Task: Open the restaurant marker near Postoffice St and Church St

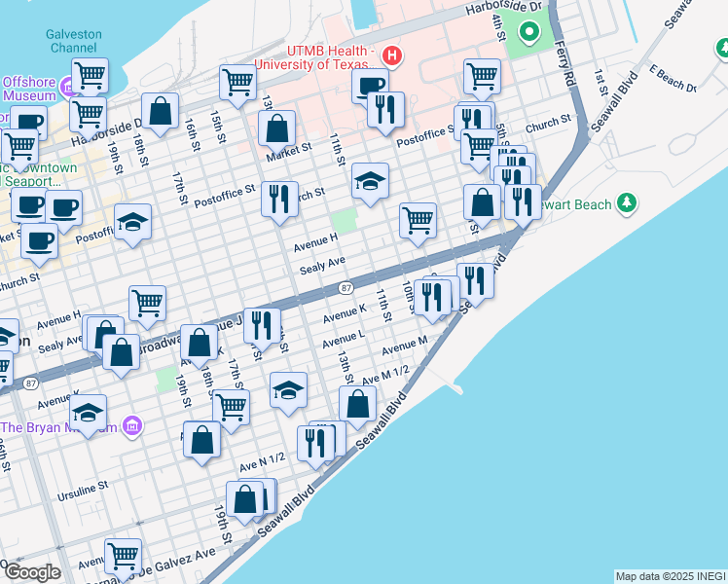Action: click(x=280, y=199)
